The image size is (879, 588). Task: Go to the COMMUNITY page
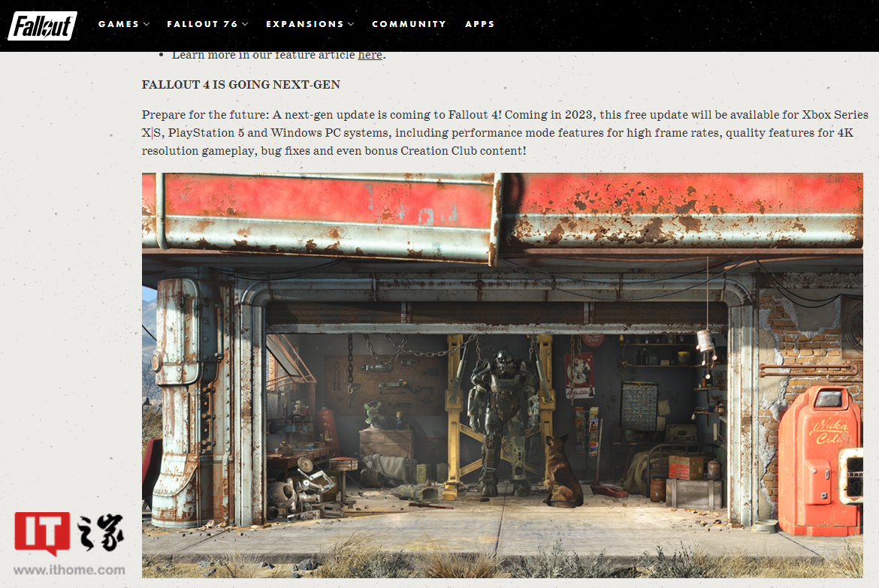point(409,24)
